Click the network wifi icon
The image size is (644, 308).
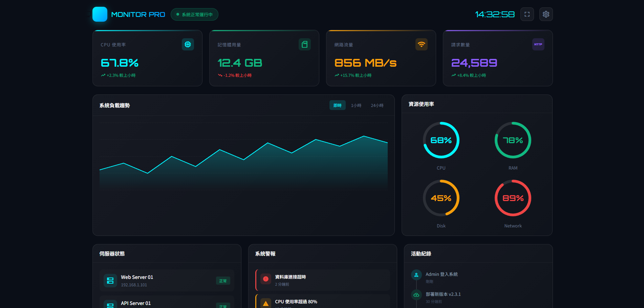(x=421, y=44)
